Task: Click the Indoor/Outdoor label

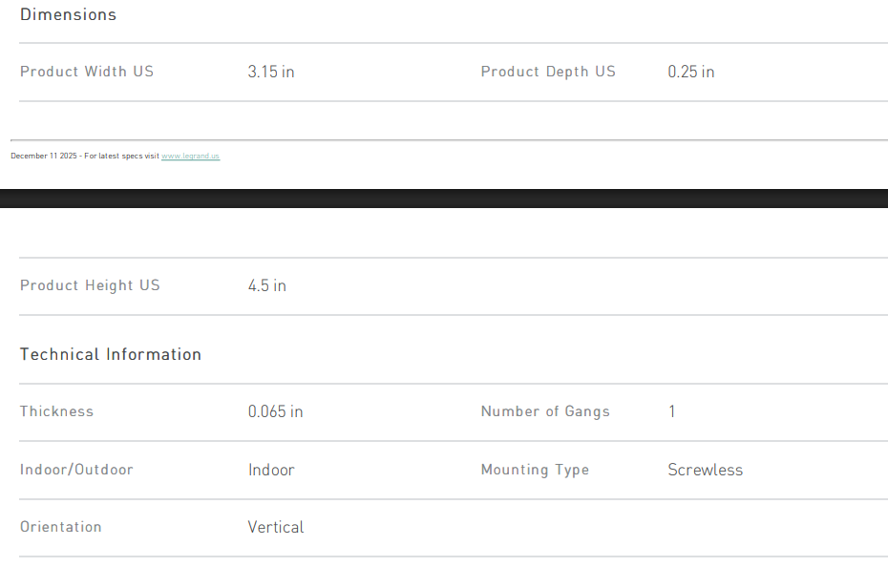Action: (76, 470)
